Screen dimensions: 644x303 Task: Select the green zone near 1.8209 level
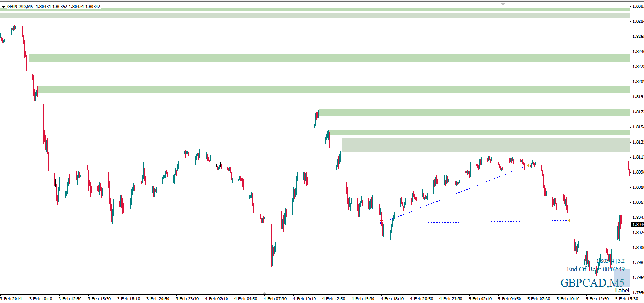click(320, 89)
